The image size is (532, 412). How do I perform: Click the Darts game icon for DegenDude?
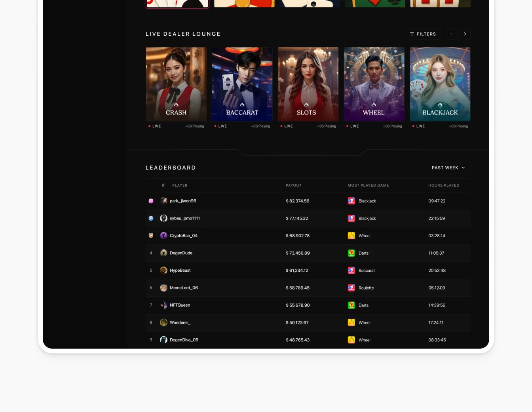(351, 253)
